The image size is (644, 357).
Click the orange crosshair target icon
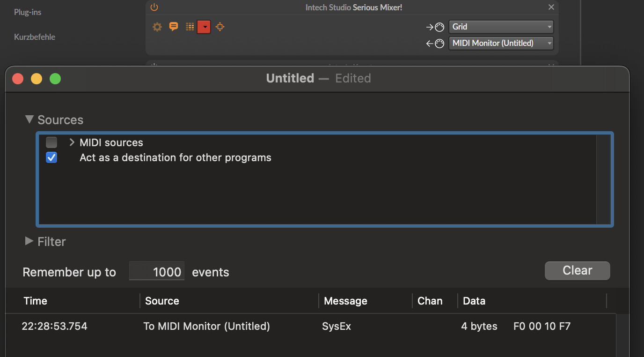tap(220, 27)
